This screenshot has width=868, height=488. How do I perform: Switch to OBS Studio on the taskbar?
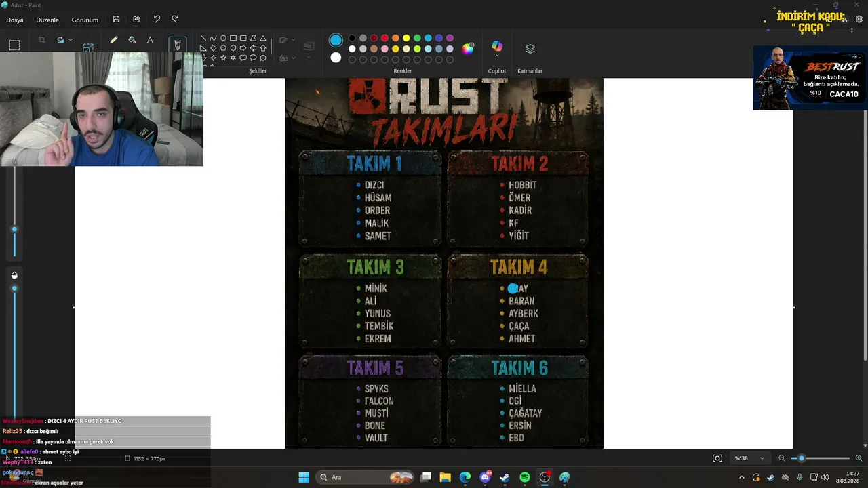(x=545, y=477)
